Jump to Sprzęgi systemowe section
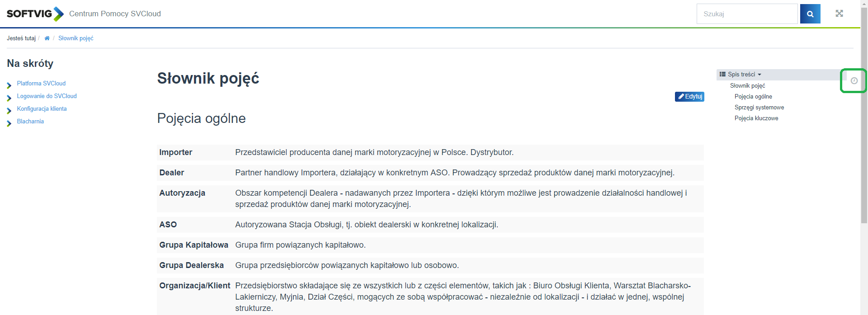 (759, 108)
